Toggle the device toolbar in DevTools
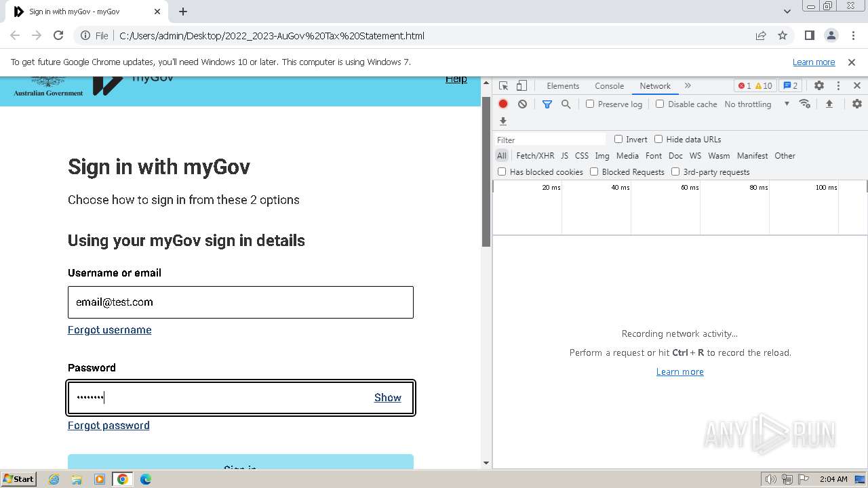 coord(521,85)
